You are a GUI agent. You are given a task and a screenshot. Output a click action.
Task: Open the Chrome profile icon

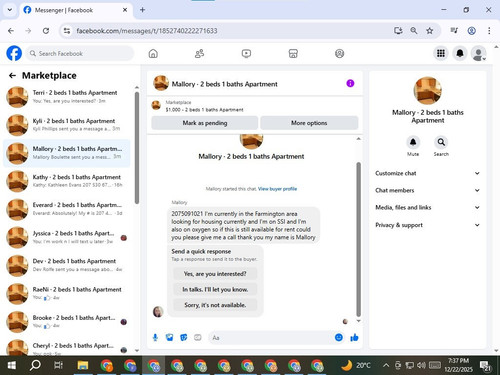tap(471, 31)
